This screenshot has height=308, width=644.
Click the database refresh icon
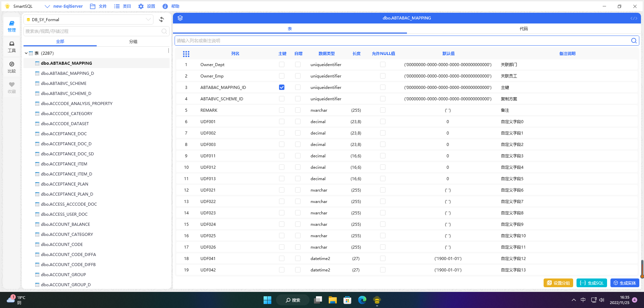(162, 19)
